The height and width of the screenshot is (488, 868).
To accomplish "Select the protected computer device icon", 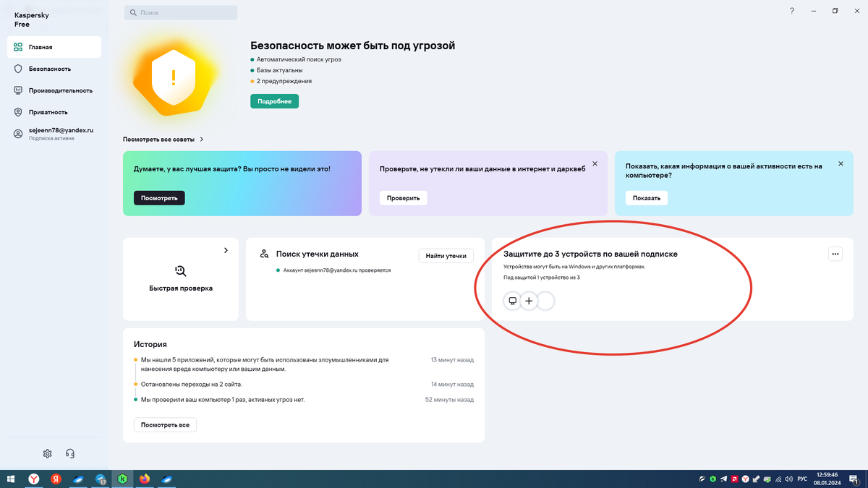I will tap(512, 301).
